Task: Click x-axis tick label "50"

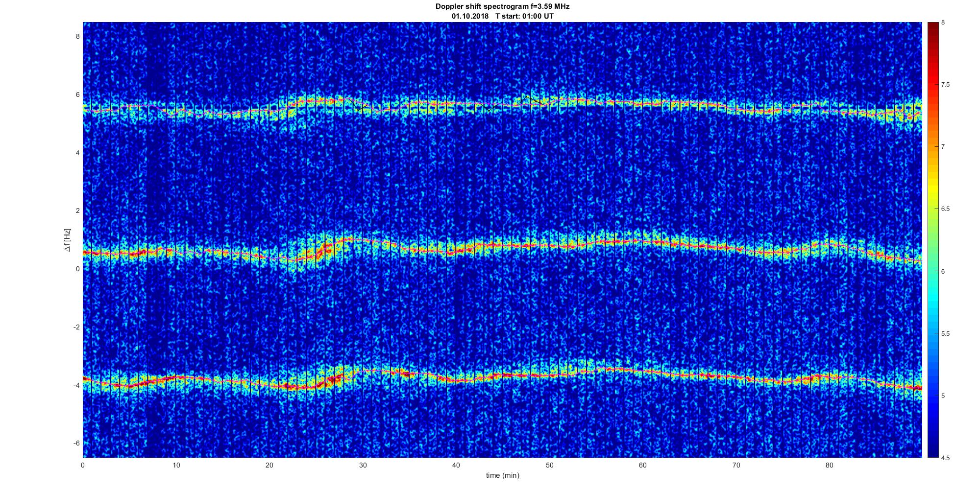Action: [x=549, y=465]
